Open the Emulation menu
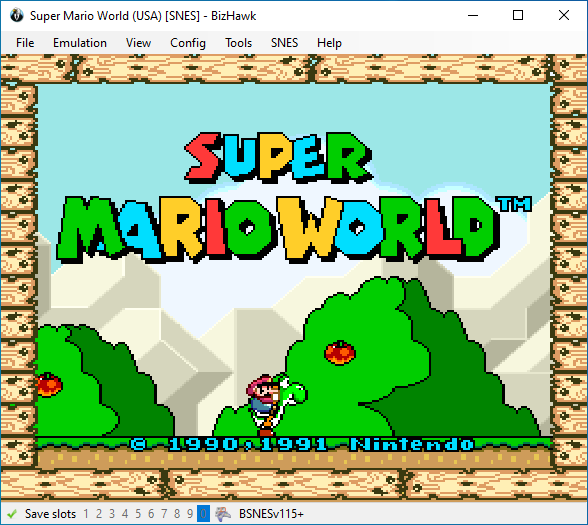The height and width of the screenshot is (525, 588). tap(80, 43)
